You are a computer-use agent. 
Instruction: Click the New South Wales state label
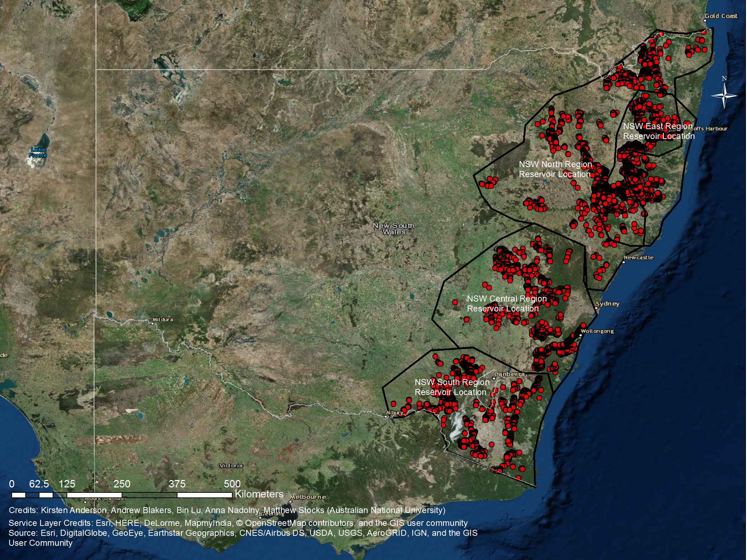[x=393, y=229]
